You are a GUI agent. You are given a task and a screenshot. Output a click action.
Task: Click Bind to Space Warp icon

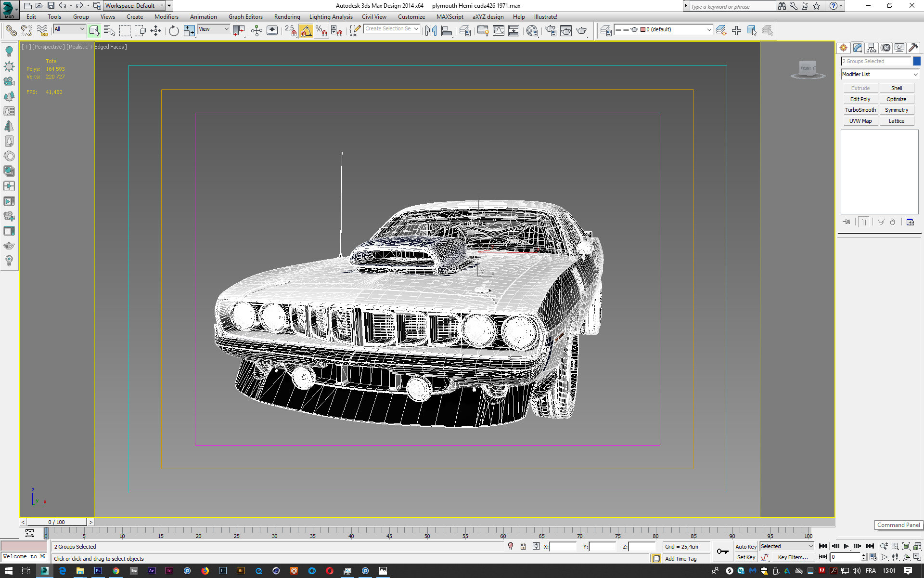pyautogui.click(x=42, y=31)
